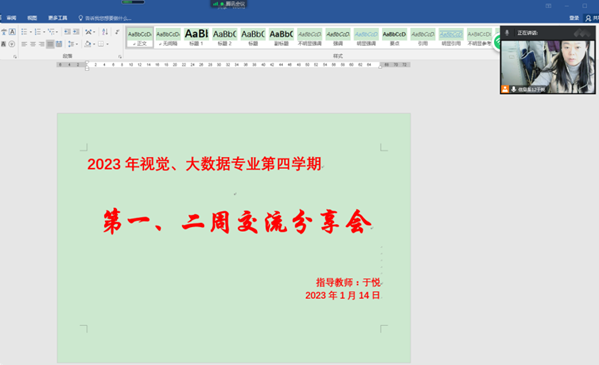Open the 视图 ribbon tab

(32, 18)
